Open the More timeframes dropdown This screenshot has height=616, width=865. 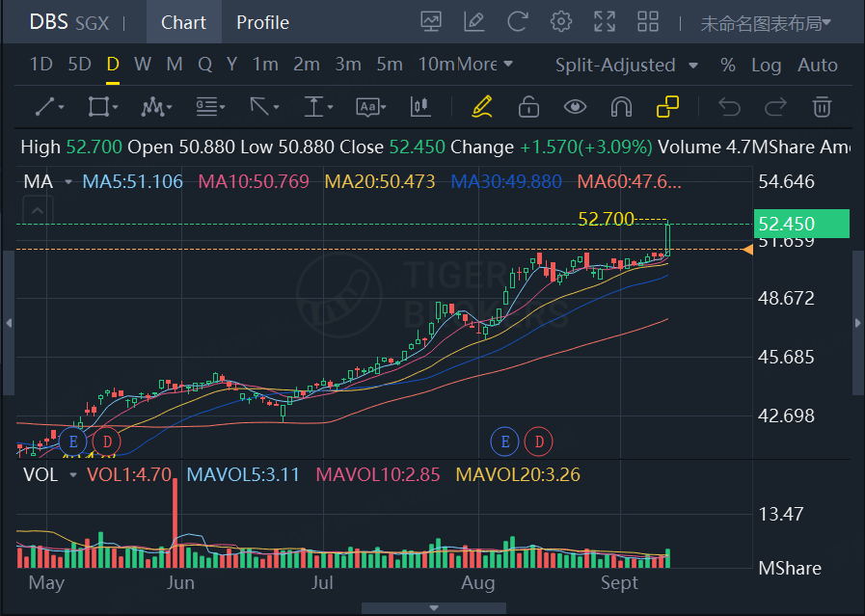[485, 65]
